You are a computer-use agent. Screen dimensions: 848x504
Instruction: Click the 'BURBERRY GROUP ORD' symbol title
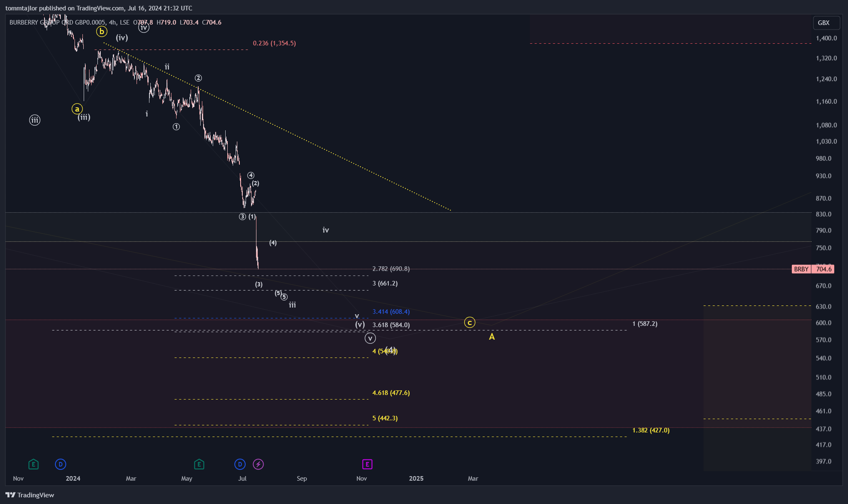[42, 22]
